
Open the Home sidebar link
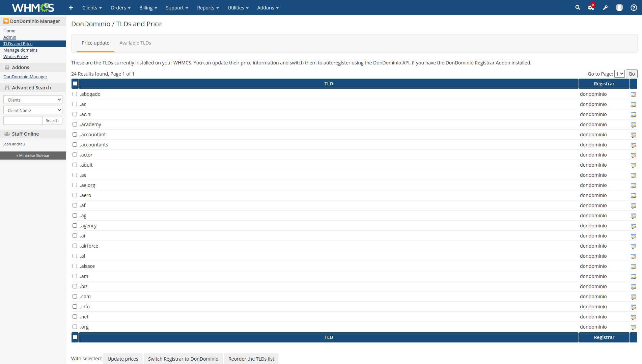(x=9, y=31)
